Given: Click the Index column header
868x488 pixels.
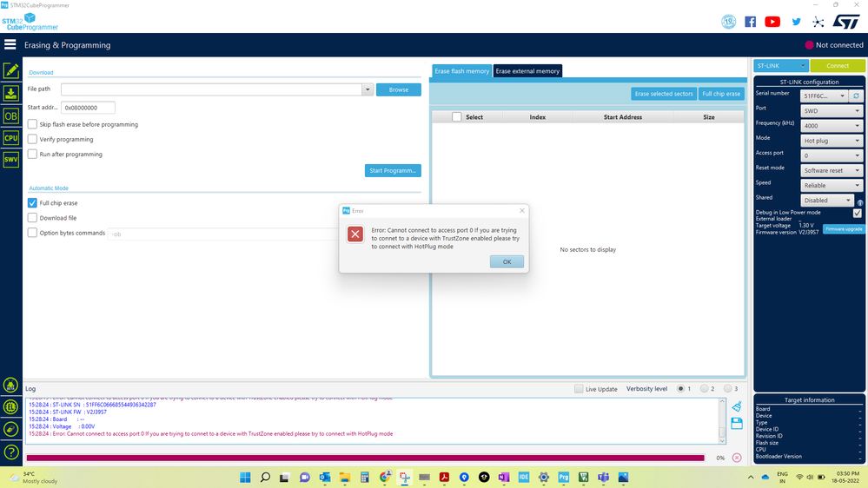Looking at the screenshot, I should (538, 116).
